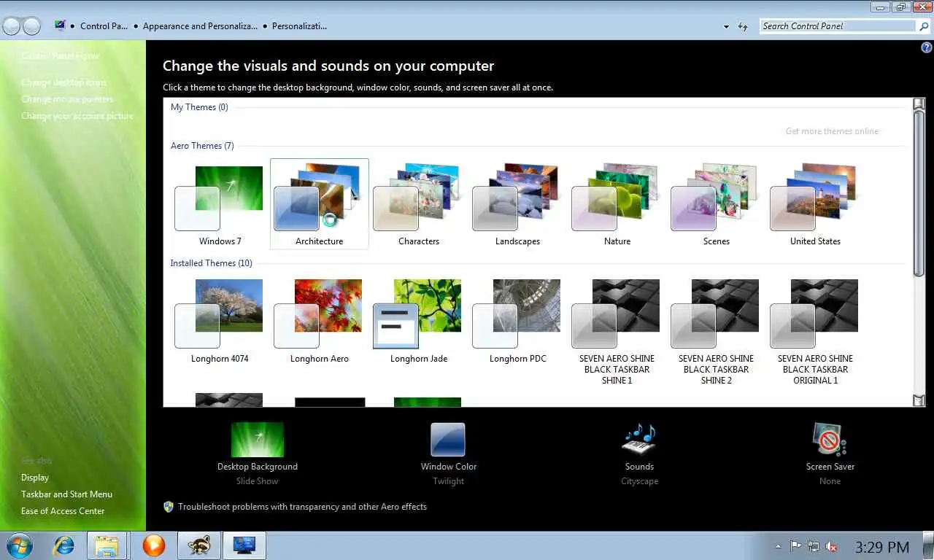Click the Slide Show label under Desktop Background
934x560 pixels.
tap(257, 481)
